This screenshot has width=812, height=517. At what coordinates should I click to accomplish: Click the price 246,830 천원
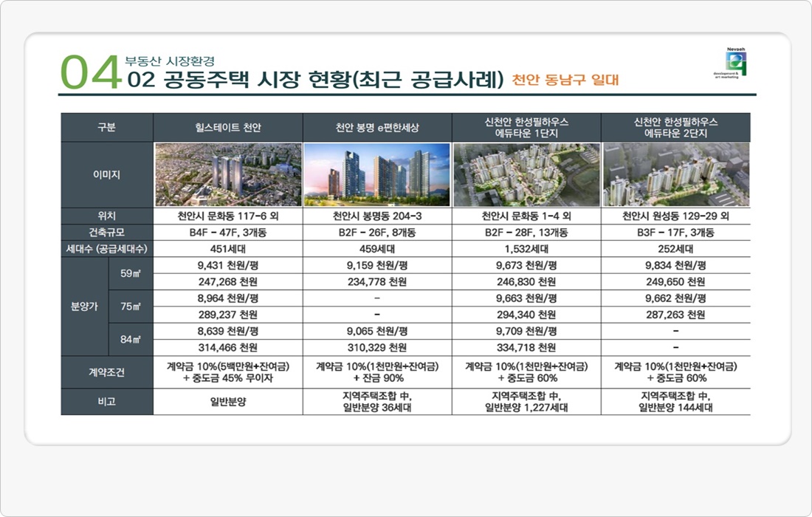tap(526, 282)
